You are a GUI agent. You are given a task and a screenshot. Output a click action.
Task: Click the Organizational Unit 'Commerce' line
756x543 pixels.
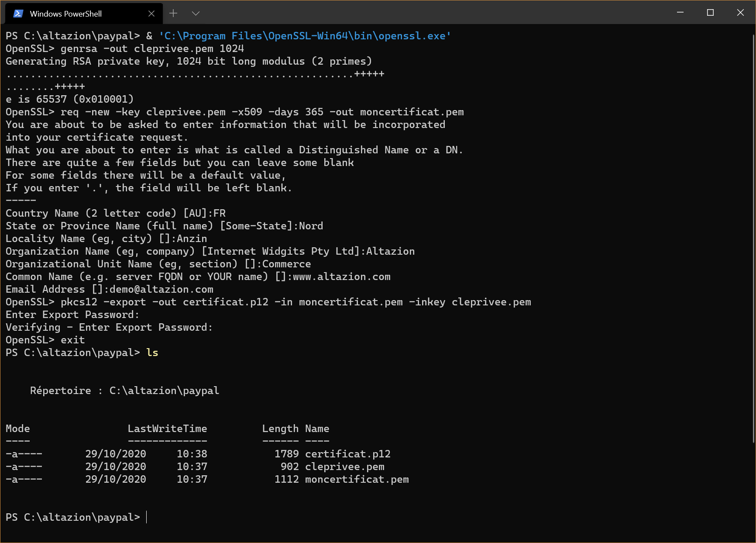click(158, 264)
